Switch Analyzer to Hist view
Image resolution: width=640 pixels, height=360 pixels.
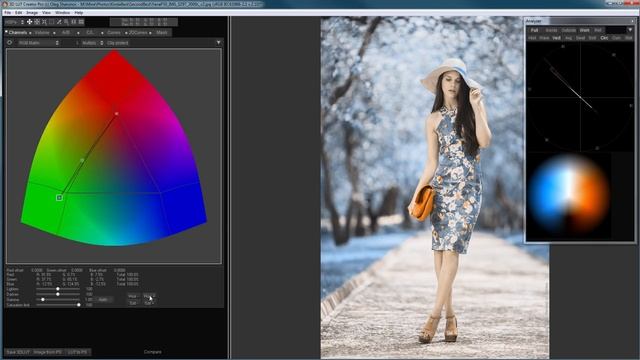tap(532, 38)
